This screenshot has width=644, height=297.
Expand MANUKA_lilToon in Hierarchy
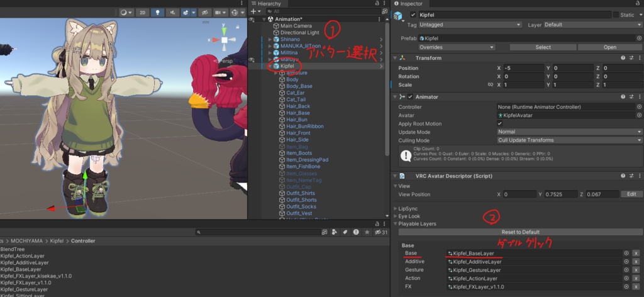[270, 46]
